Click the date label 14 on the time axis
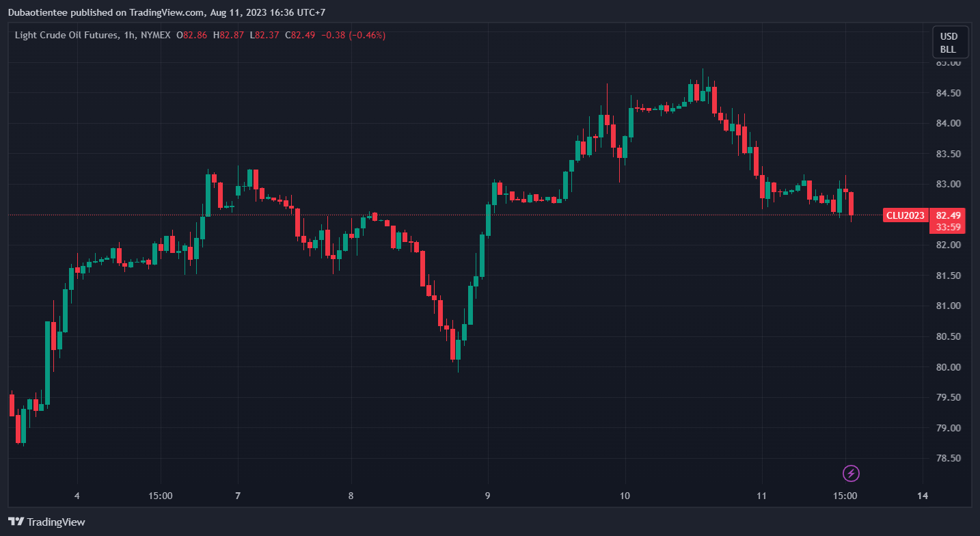The image size is (980, 536). pyautogui.click(x=923, y=496)
